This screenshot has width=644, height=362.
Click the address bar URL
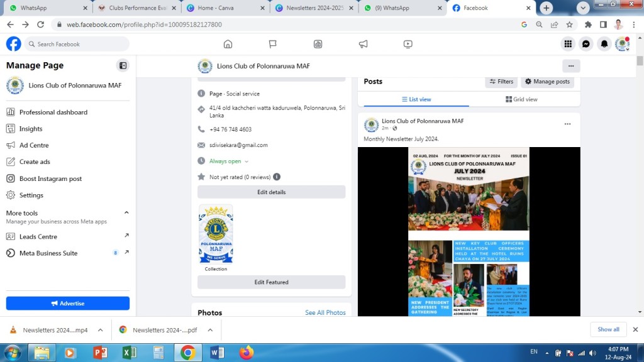tap(144, 25)
